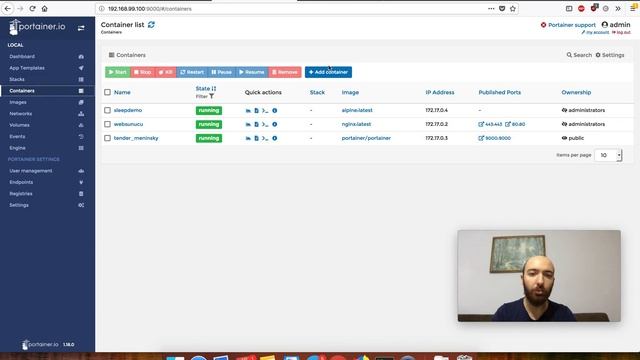
Task: Open User management in sidebar
Action: [47, 171]
